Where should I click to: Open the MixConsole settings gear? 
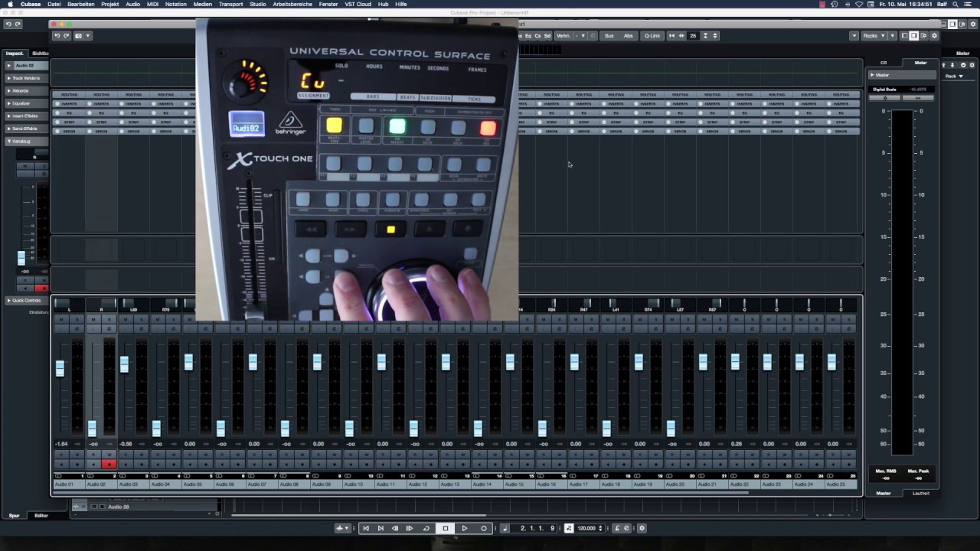pyautogui.click(x=934, y=36)
